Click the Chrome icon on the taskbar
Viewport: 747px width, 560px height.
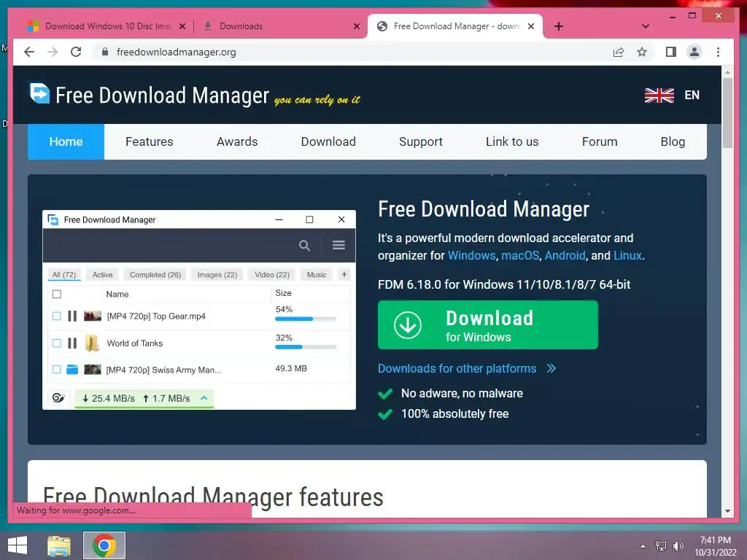pyautogui.click(x=104, y=545)
